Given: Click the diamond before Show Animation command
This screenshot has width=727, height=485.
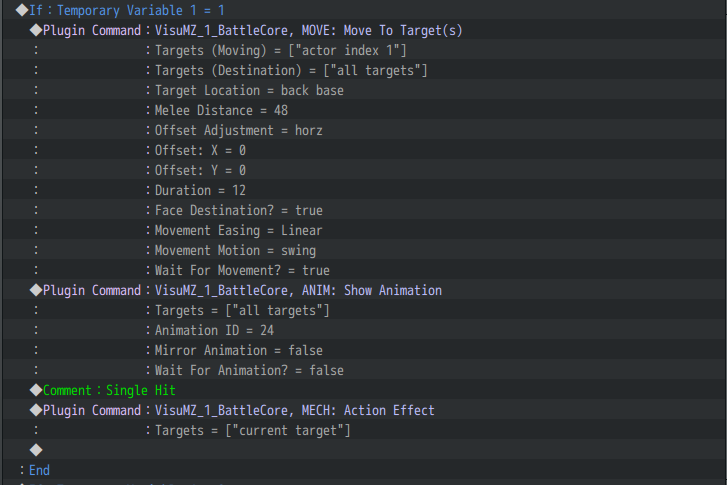Looking at the screenshot, I should pyautogui.click(x=36, y=290).
